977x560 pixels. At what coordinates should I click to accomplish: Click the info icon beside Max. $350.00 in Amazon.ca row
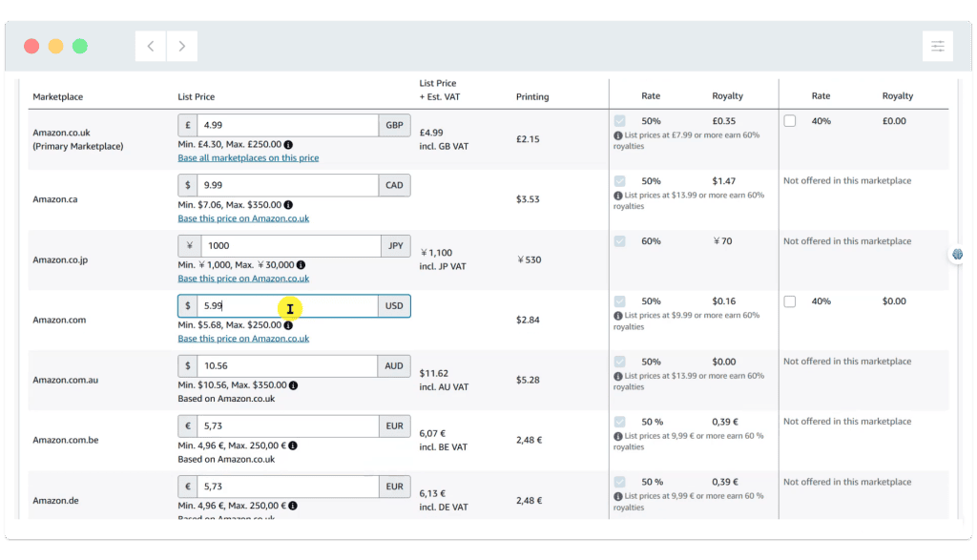click(288, 205)
